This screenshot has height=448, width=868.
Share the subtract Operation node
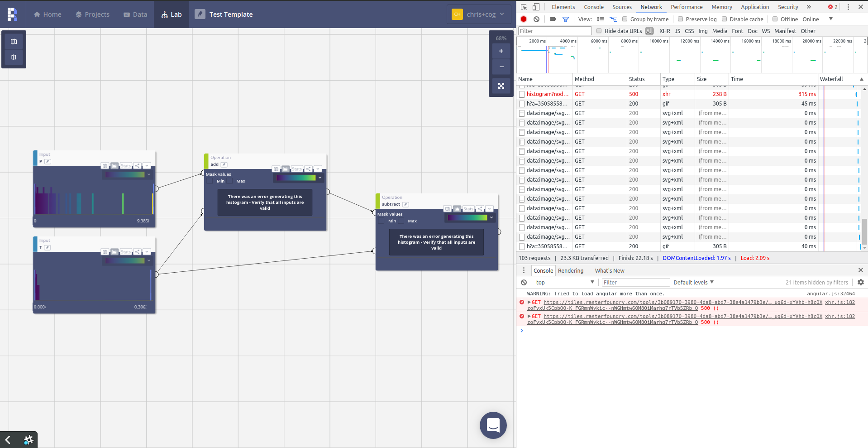click(x=480, y=209)
